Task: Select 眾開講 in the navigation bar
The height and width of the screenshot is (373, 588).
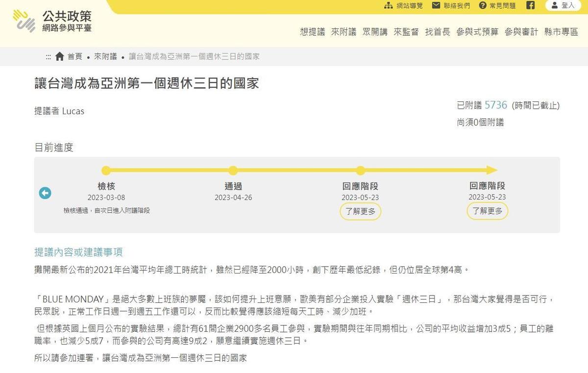Action: pyautogui.click(x=375, y=32)
